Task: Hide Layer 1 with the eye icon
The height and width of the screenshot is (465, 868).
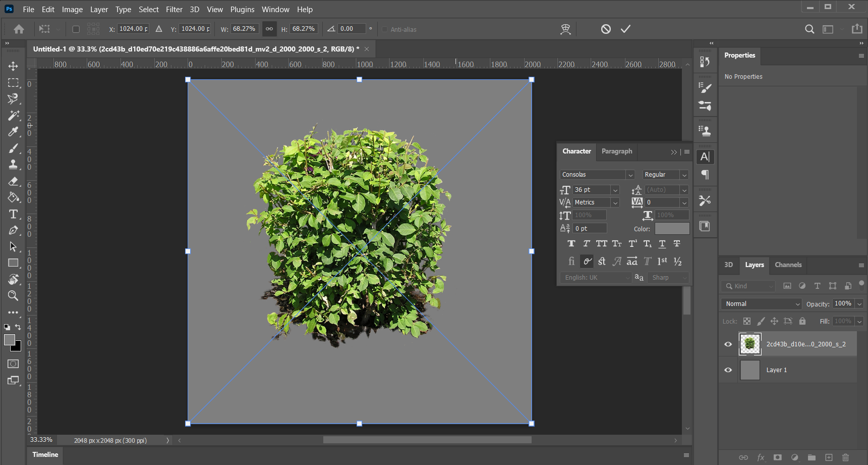Action: click(728, 370)
